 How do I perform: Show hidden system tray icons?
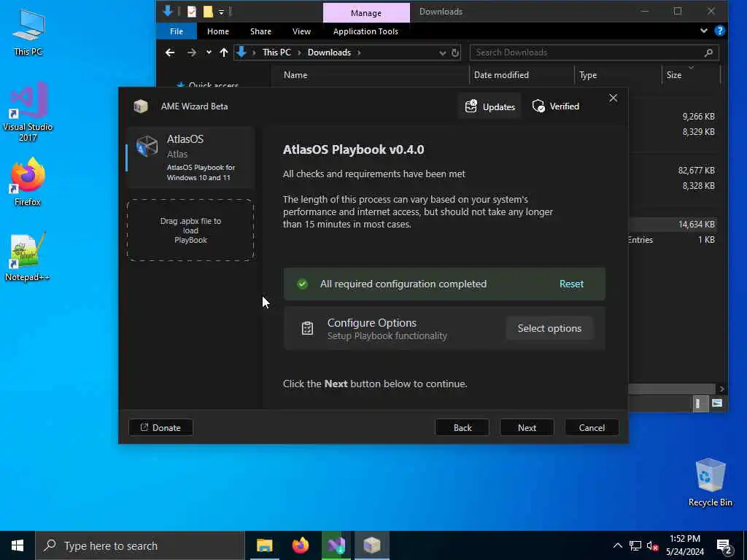click(x=617, y=545)
